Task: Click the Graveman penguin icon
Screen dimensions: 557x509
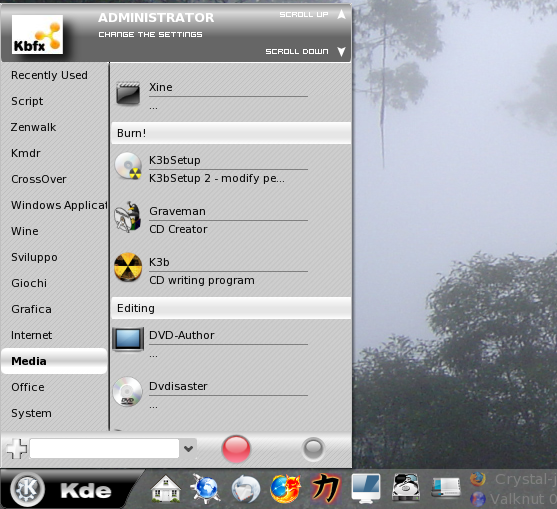Action: tap(128, 217)
